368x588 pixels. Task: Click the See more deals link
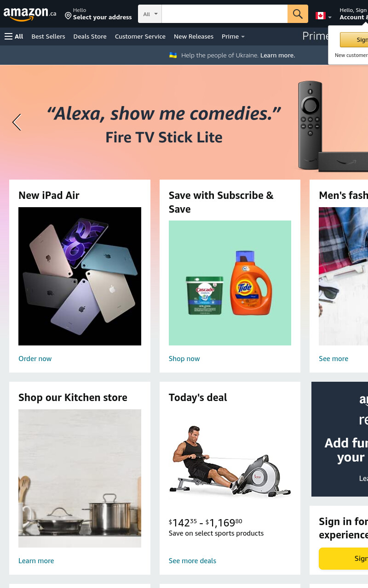tap(192, 561)
